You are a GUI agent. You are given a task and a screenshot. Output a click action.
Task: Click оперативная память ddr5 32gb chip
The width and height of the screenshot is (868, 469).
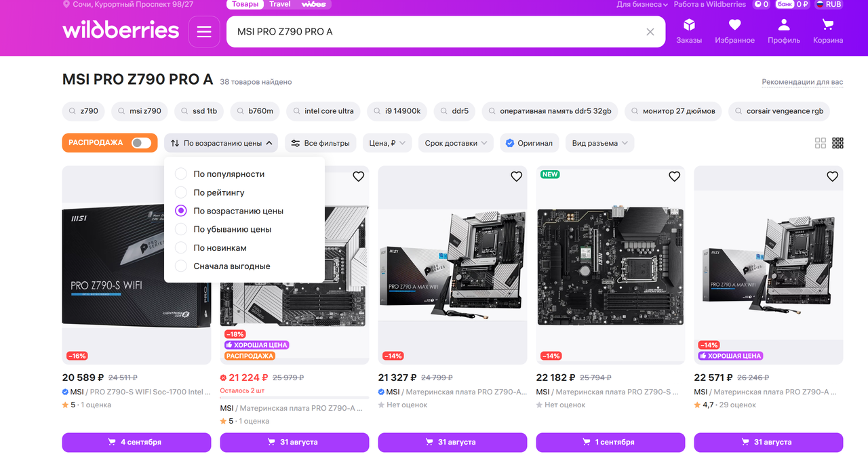point(550,111)
